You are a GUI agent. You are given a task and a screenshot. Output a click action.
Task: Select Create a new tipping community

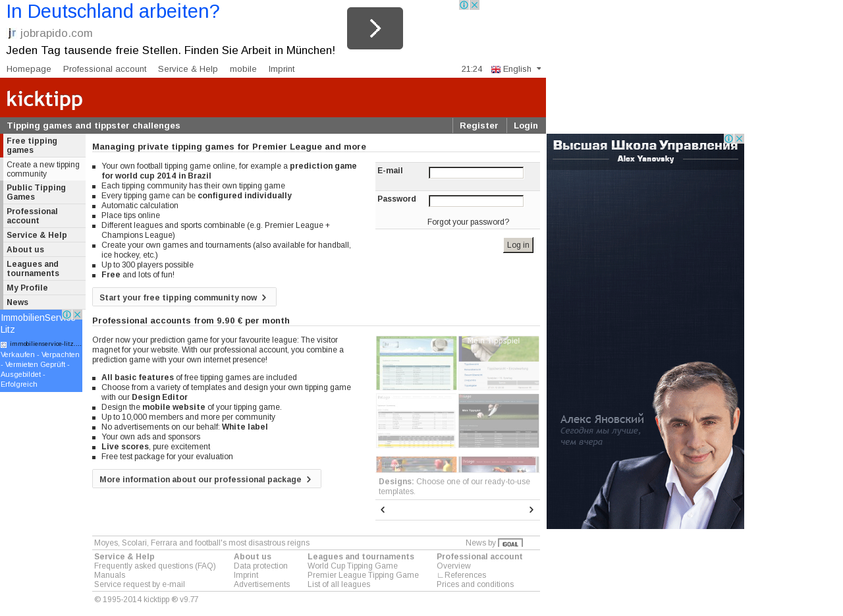[44, 169]
